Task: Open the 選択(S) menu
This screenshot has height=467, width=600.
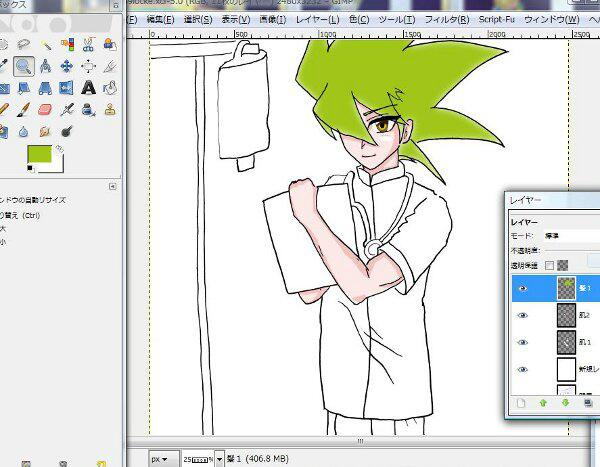Action: (198, 19)
